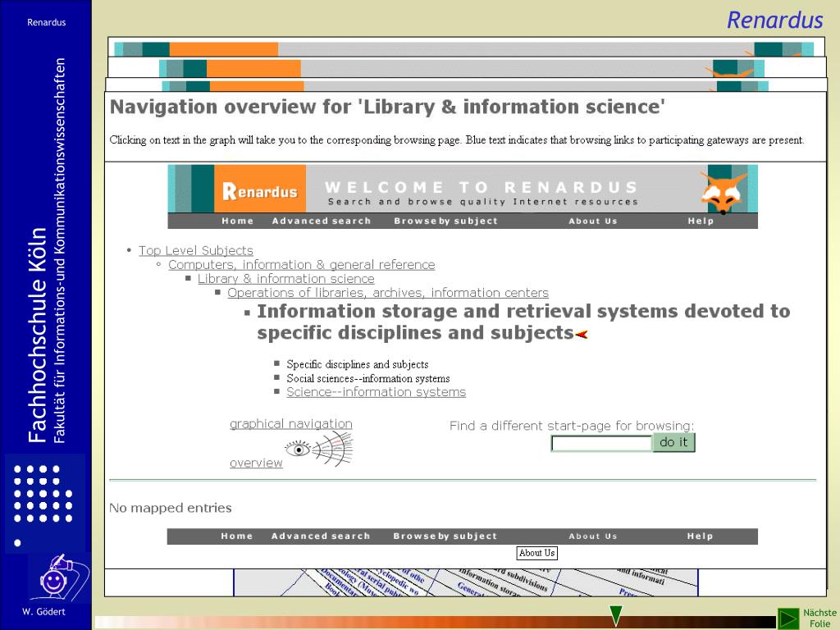Open Browse by subject in top bar
This screenshot has width=840, height=630.
click(445, 221)
